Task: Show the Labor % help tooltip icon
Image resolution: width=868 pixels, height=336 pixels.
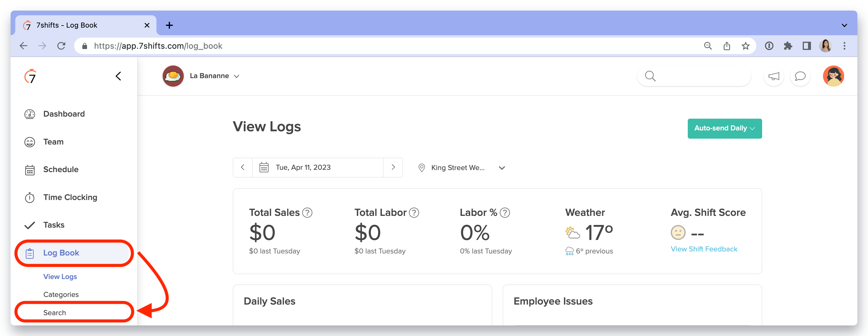Action: [505, 213]
